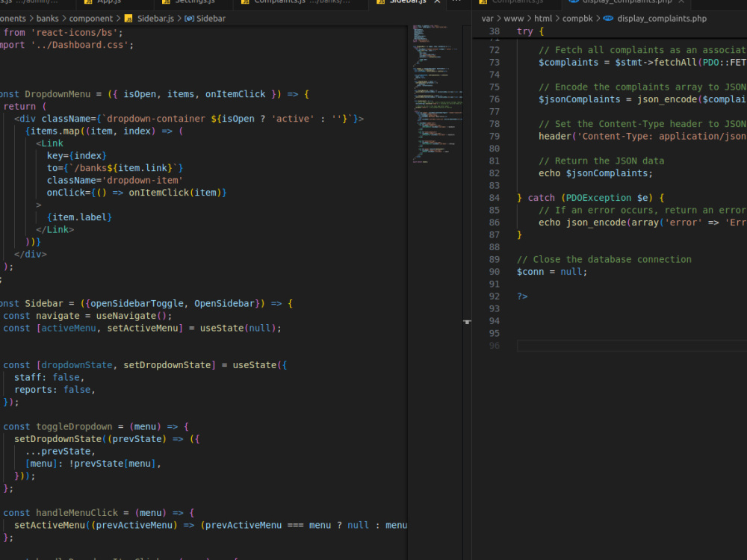The height and width of the screenshot is (560, 747).
Task: Open the 'display_complaints.php' breadcrumb item
Action: (x=662, y=19)
